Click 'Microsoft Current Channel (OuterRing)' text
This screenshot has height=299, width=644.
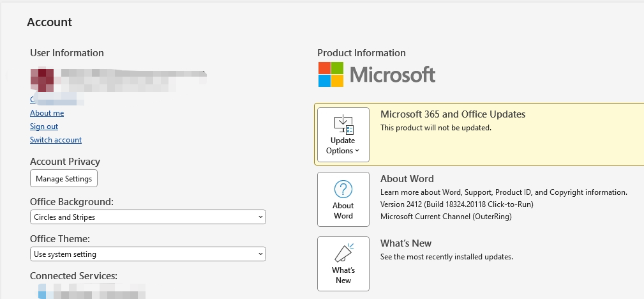pos(446,217)
